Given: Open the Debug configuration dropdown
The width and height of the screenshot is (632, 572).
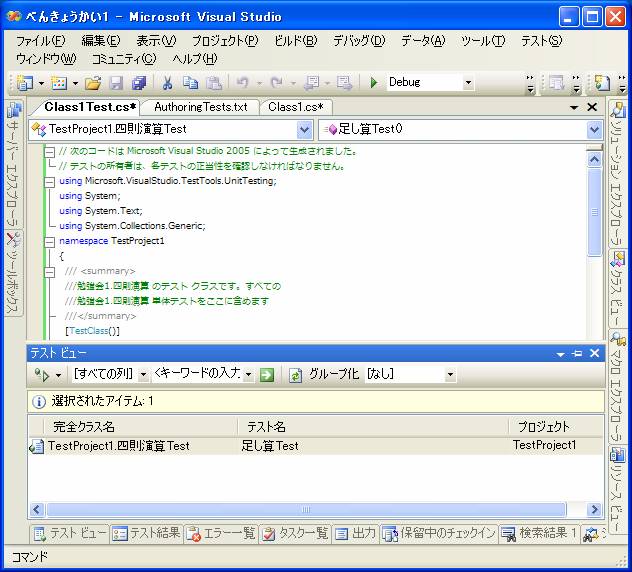Looking at the screenshot, I should click(467, 83).
